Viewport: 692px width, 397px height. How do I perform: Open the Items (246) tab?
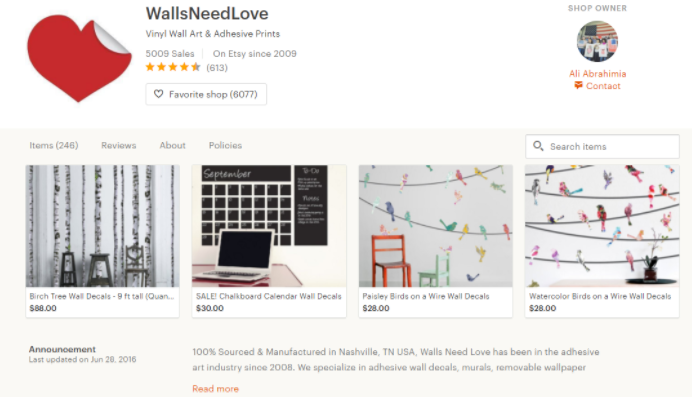54,145
